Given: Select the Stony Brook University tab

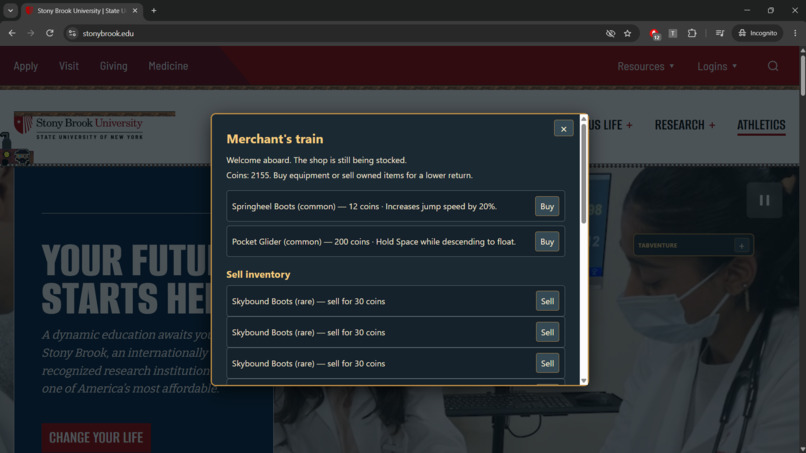Looking at the screenshot, I should pyautogui.click(x=82, y=10).
